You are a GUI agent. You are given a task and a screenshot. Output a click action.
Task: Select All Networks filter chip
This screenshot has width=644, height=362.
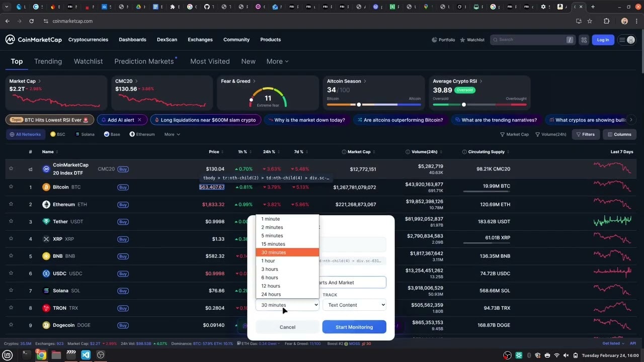click(25, 134)
